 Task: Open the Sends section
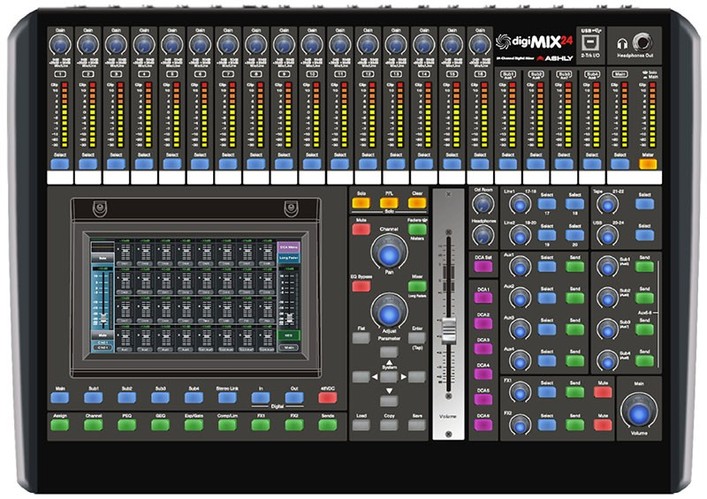click(x=328, y=425)
